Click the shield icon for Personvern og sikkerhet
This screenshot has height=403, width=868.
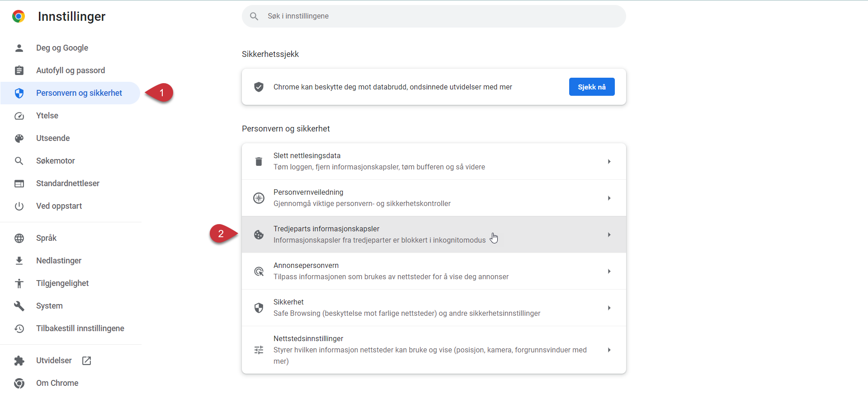click(x=19, y=93)
